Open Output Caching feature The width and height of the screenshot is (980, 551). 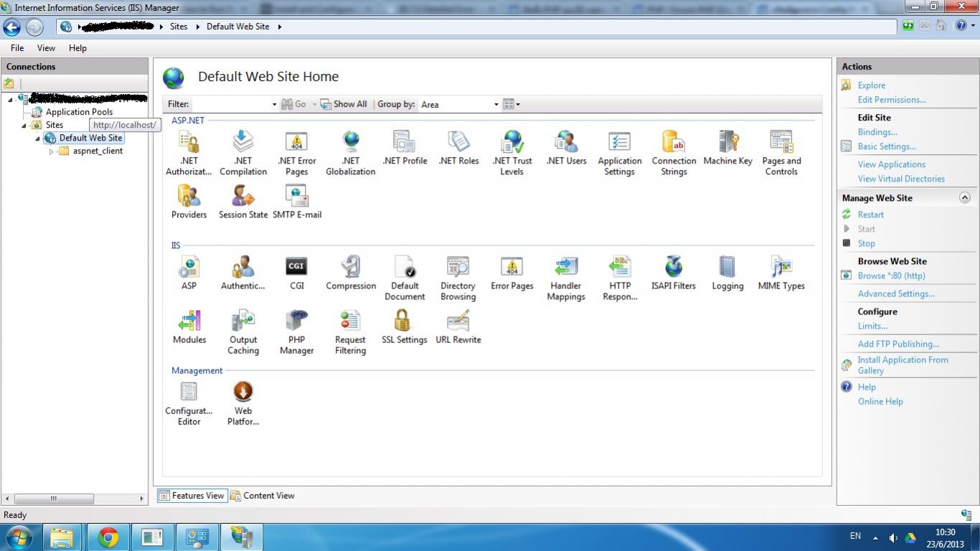point(243,331)
